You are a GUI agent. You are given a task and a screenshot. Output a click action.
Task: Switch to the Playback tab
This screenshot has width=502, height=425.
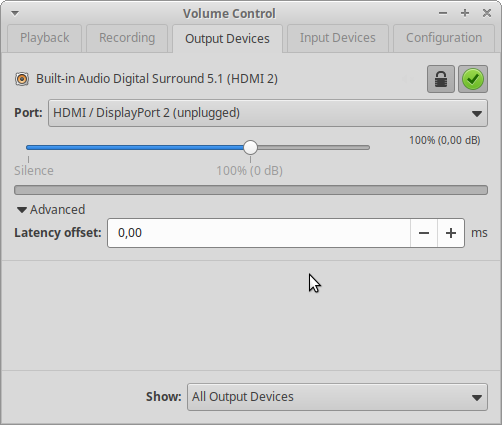(x=45, y=38)
